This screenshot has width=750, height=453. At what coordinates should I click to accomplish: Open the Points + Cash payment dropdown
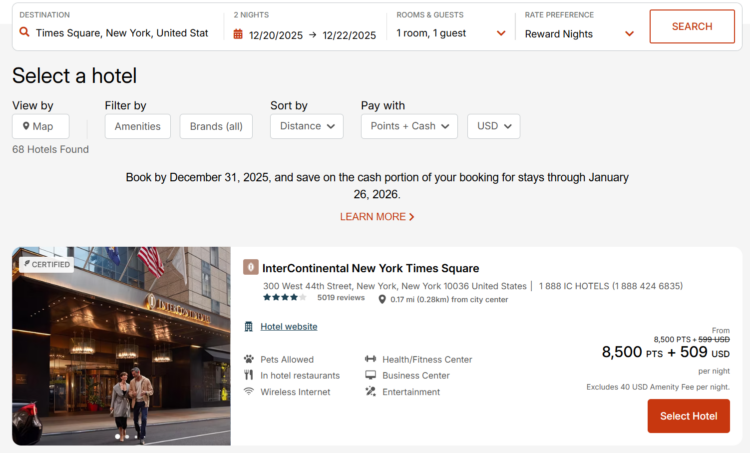[409, 126]
